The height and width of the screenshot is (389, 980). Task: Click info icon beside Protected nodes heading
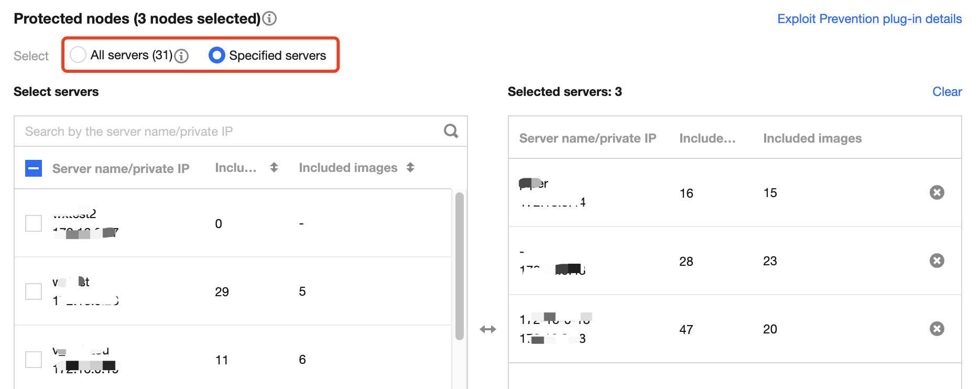coord(269,19)
